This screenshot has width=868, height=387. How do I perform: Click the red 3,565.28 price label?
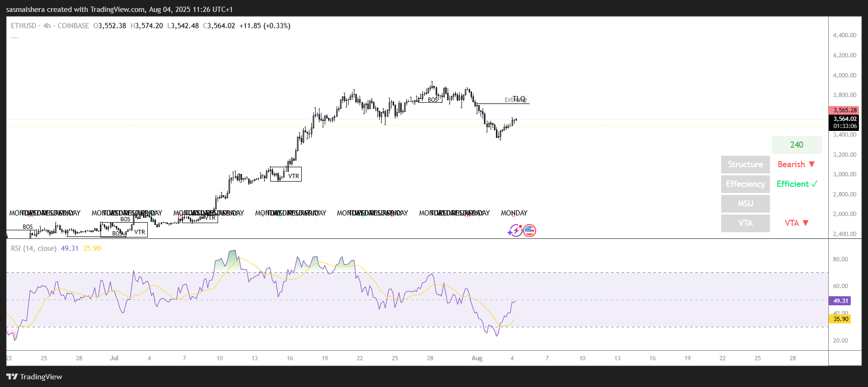(x=845, y=110)
